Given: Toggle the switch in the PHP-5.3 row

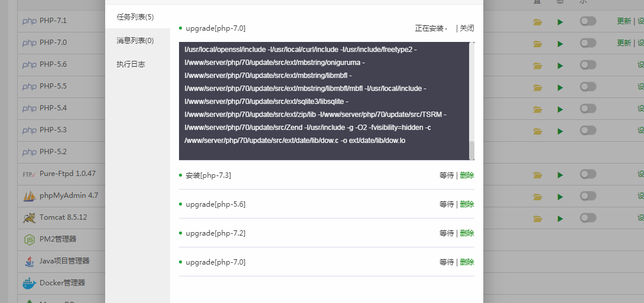Looking at the screenshot, I should click(588, 130).
